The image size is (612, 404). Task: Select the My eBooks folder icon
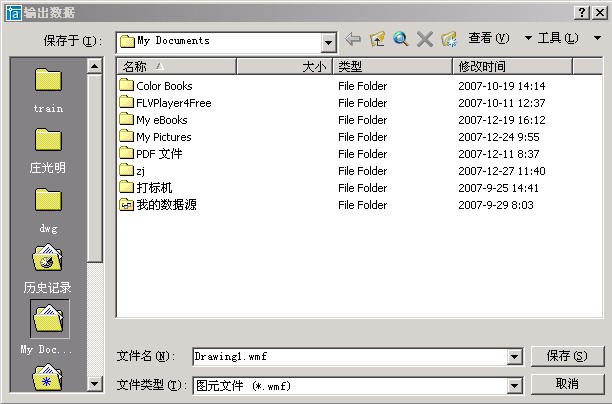tap(126, 119)
